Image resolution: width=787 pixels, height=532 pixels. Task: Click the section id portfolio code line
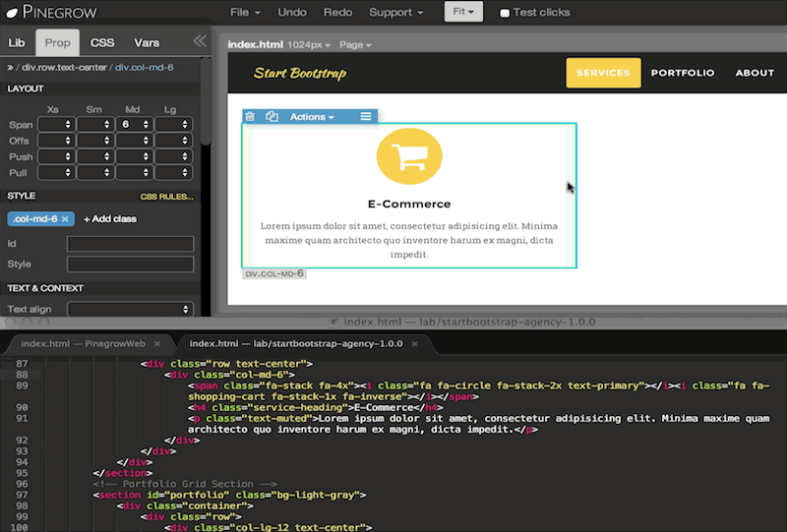pos(229,495)
